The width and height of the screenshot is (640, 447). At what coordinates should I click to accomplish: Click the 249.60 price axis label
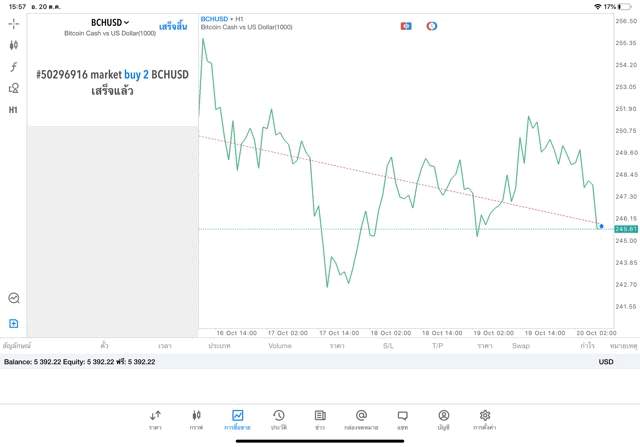pos(626,153)
